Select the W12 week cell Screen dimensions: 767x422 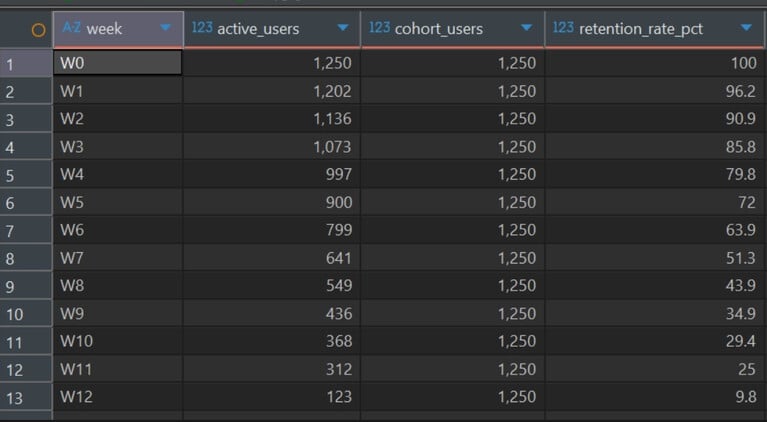pos(118,397)
